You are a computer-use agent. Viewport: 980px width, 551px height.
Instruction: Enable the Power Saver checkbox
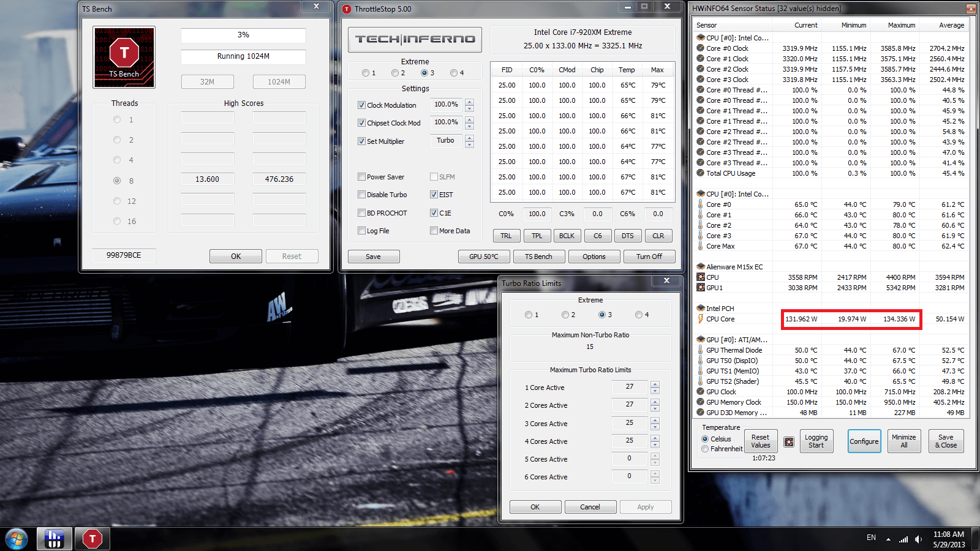(x=362, y=177)
